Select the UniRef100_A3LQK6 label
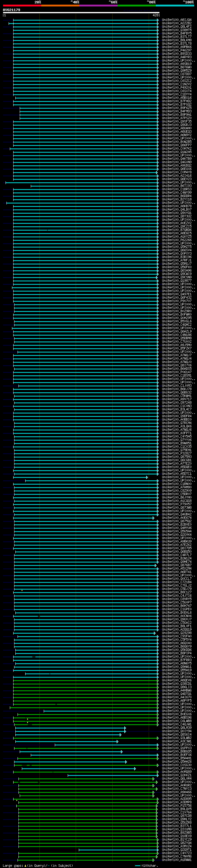Viewport: 197px width, 868px height. [x=177, y=426]
